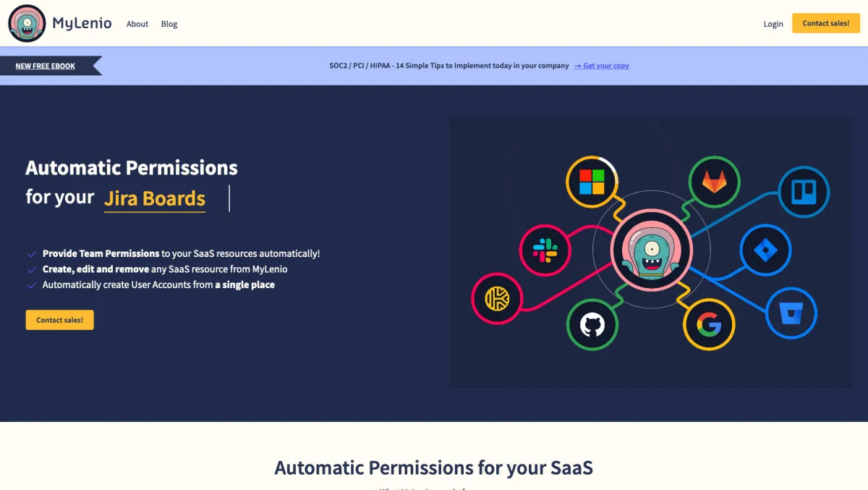Viewport: 868px width, 490px height.
Task: Click the NEW FREE EBOOK ribbon label
Action: point(46,66)
